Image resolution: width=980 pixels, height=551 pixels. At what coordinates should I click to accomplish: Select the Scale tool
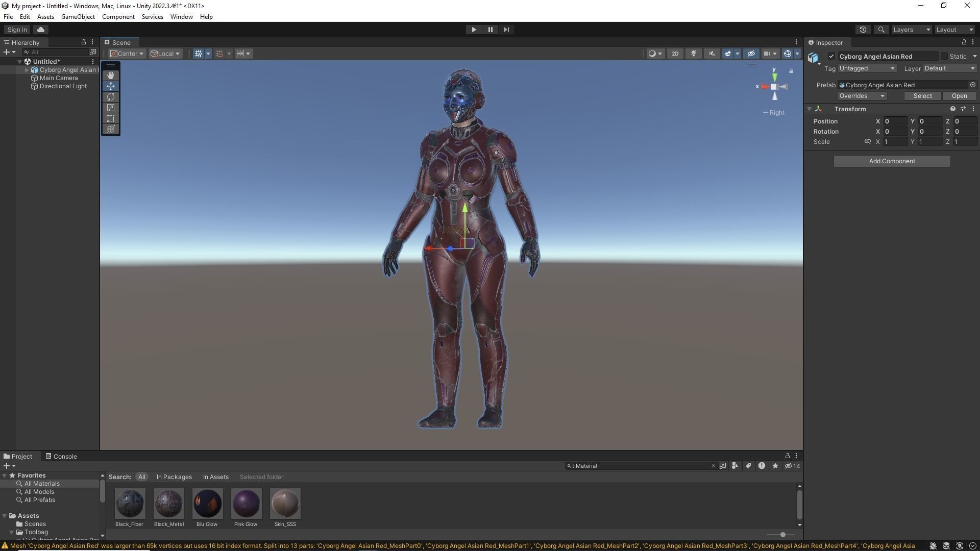(x=111, y=108)
